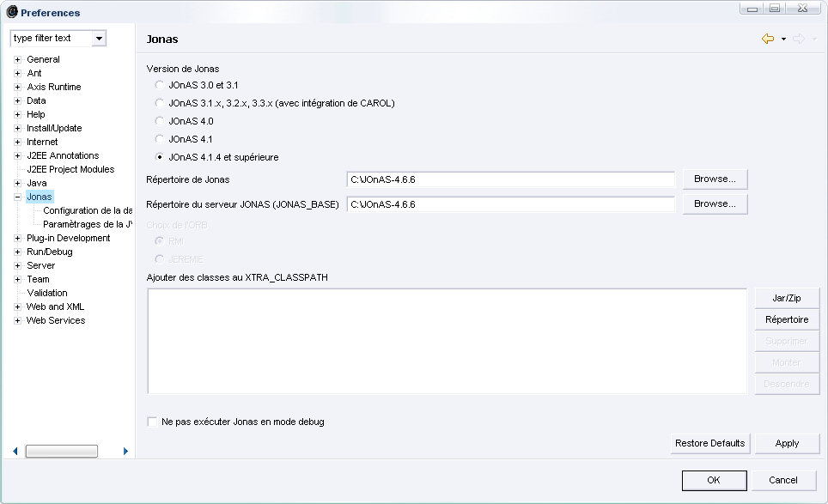Click the Jar/Zip button
Viewport: 828px width, 504px height.
787,298
